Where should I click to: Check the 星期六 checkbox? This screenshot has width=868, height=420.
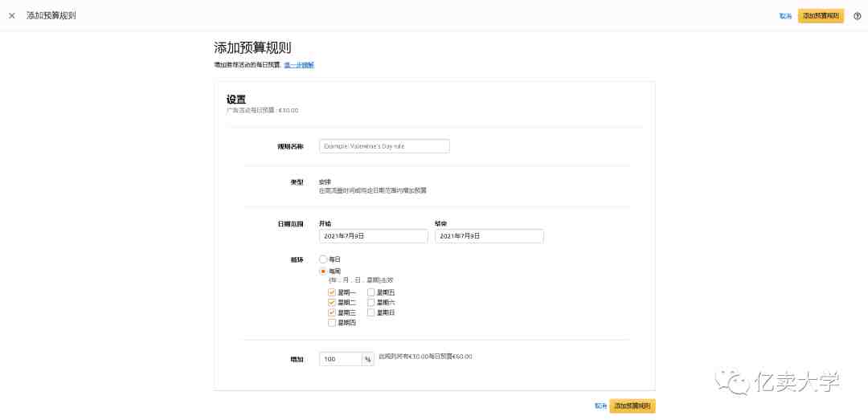371,302
